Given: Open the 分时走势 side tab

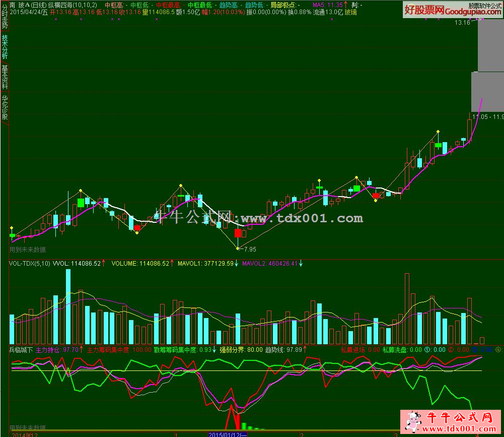Looking at the screenshot, I should [x=5, y=16].
